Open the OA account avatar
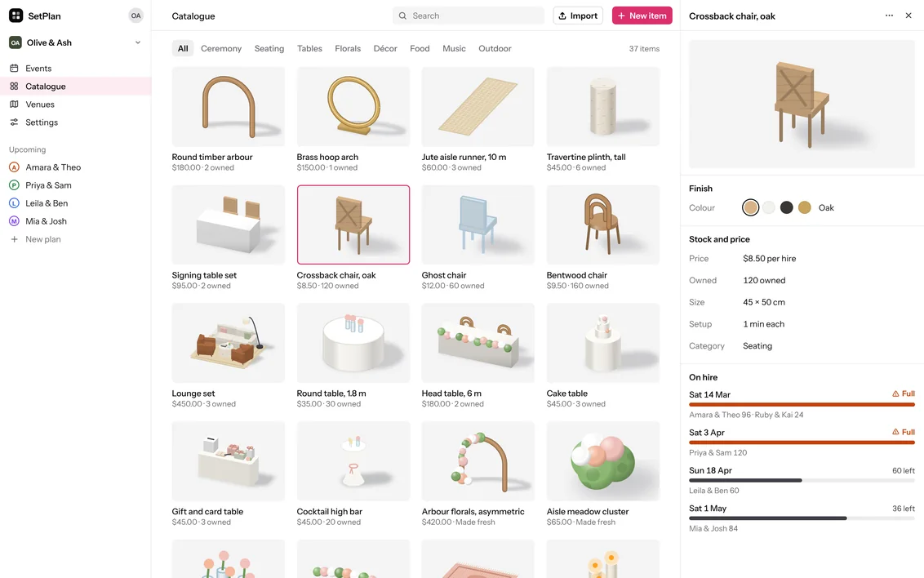 pos(136,16)
